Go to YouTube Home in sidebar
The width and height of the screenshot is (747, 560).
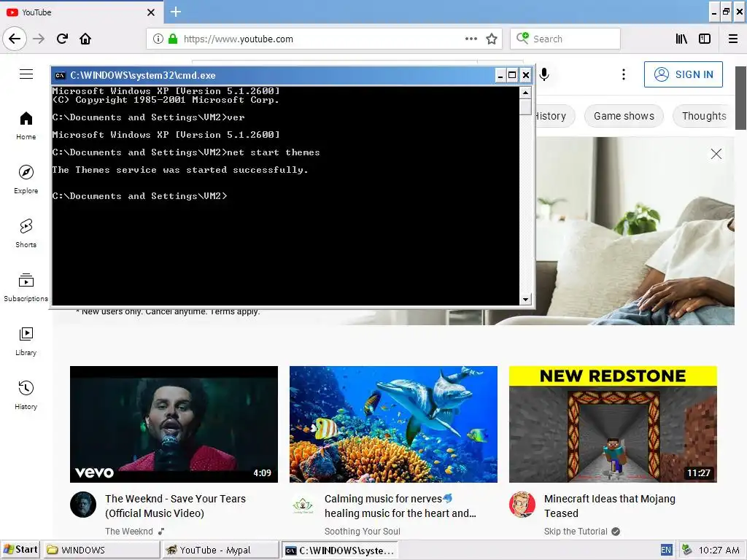[26, 125]
